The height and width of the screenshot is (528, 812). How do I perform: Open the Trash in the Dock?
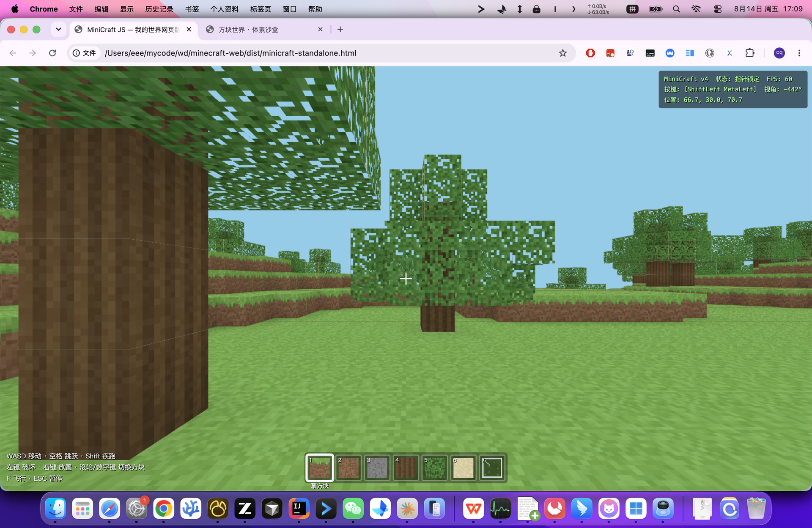[756, 508]
